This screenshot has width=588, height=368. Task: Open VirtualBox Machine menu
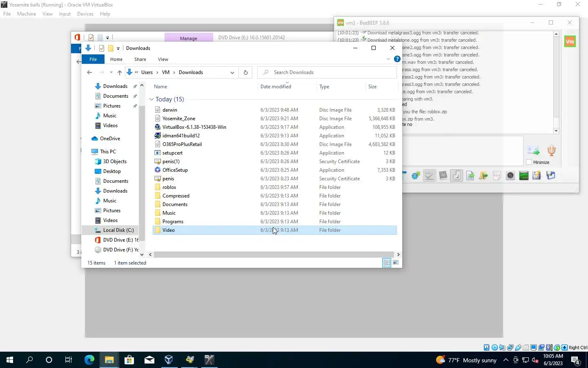pyautogui.click(x=27, y=14)
